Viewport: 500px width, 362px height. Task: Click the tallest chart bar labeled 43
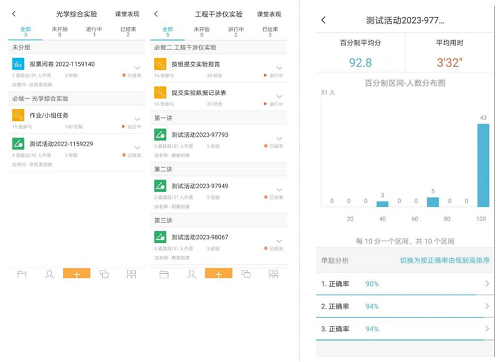(483, 165)
